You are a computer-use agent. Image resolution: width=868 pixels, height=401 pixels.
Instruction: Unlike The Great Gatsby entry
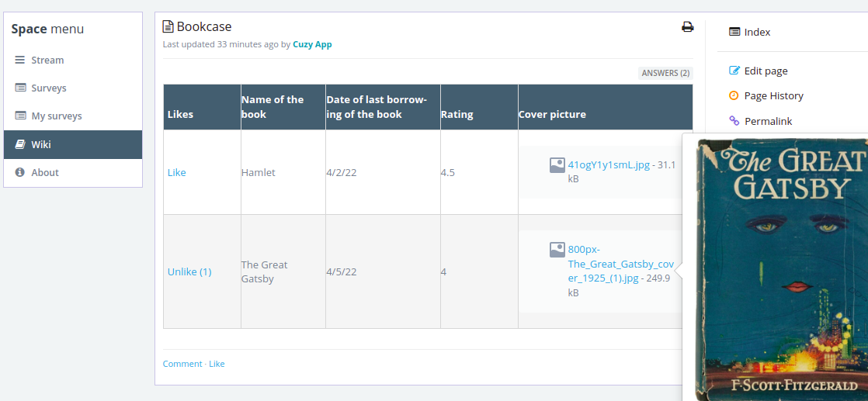(x=189, y=271)
